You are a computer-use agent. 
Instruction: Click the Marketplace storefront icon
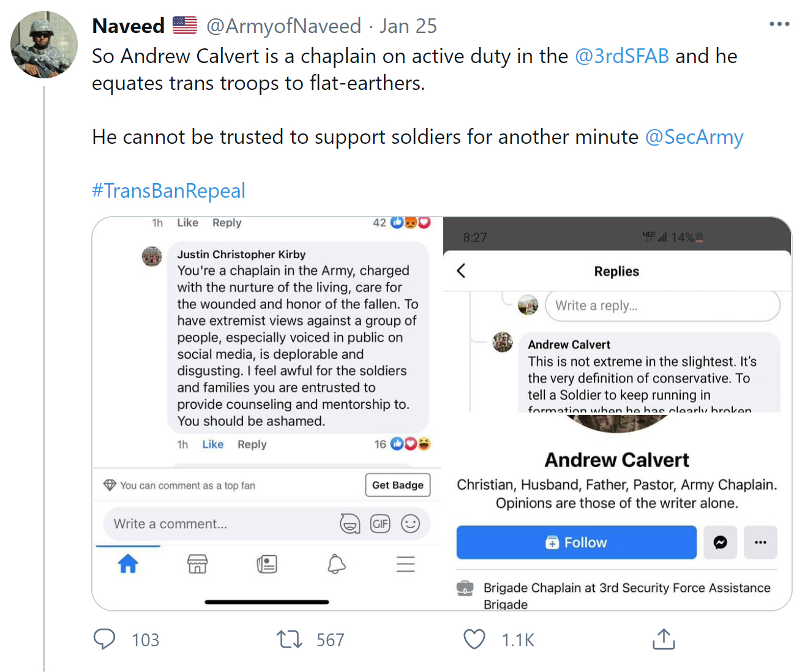pyautogui.click(x=197, y=564)
